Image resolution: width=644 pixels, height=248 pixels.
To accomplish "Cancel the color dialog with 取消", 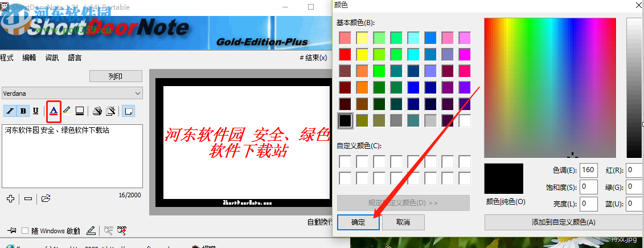I will pos(403,222).
